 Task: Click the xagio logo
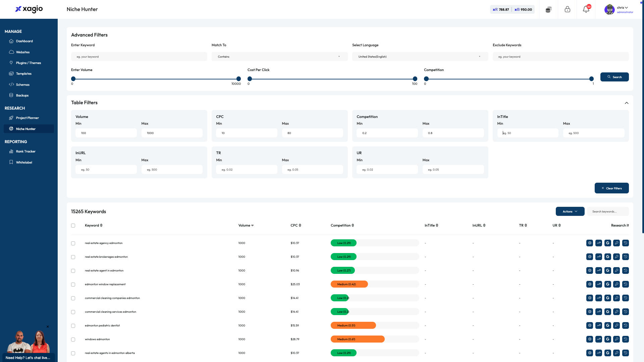29,9
